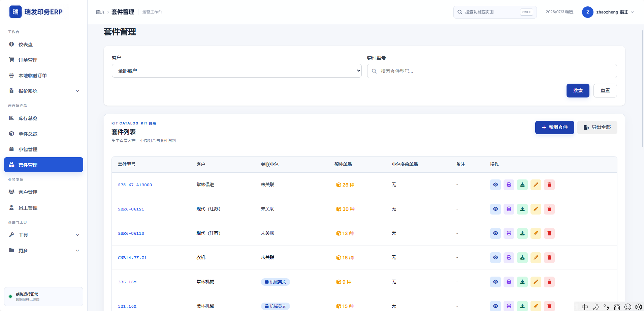Print kit 9BK6-06121
This screenshot has width=644, height=311.
pyautogui.click(x=509, y=209)
